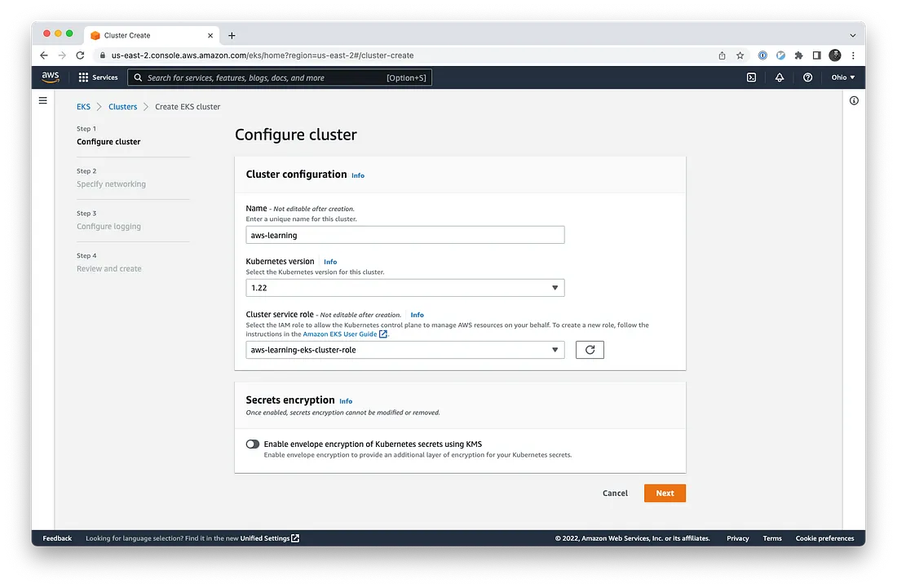Click the Feedback footer button
897x588 pixels.
coord(57,538)
